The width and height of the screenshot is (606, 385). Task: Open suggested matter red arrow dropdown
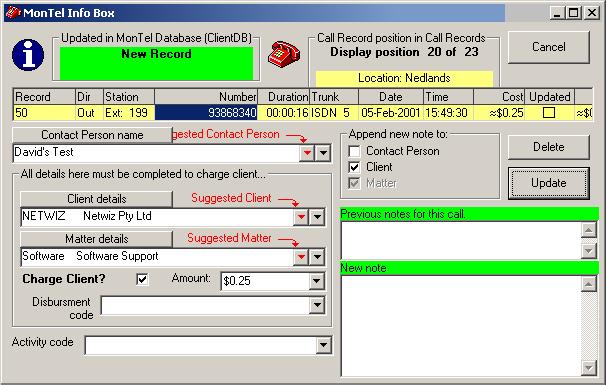(301, 257)
